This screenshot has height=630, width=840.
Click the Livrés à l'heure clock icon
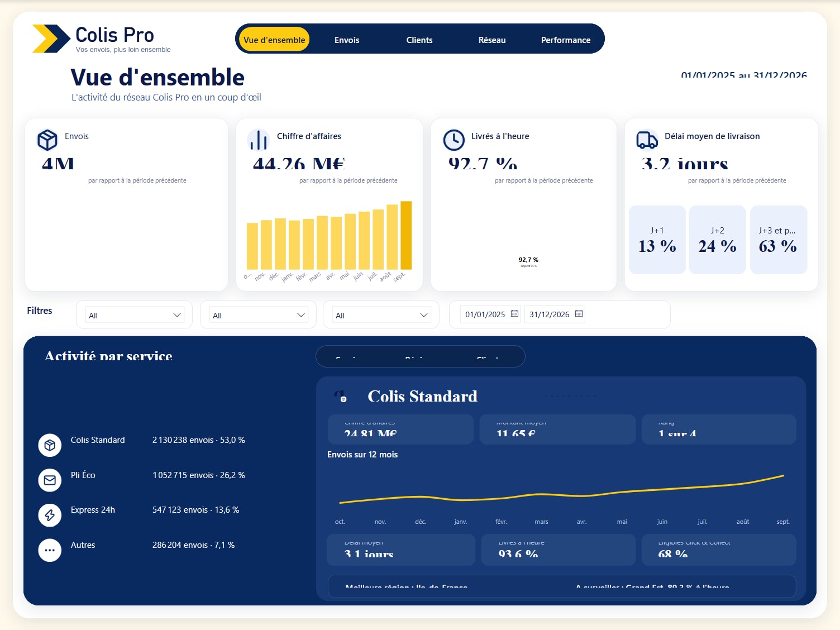454,140
